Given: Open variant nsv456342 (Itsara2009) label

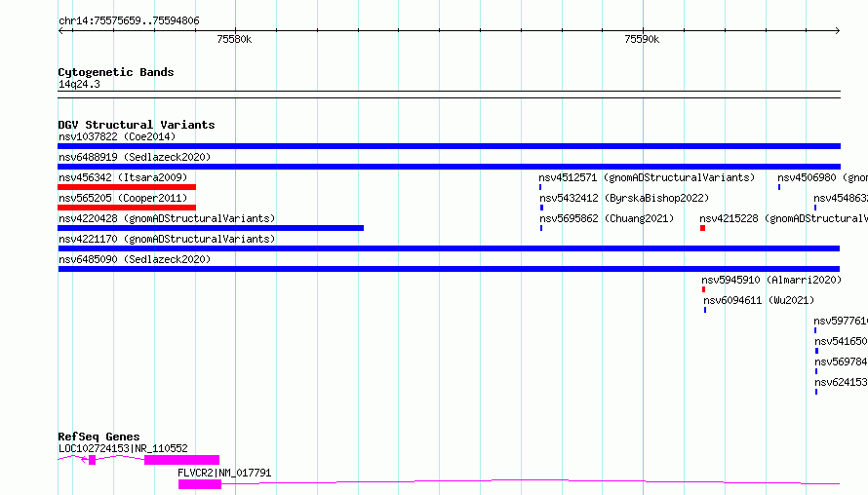Looking at the screenshot, I should [123, 177].
